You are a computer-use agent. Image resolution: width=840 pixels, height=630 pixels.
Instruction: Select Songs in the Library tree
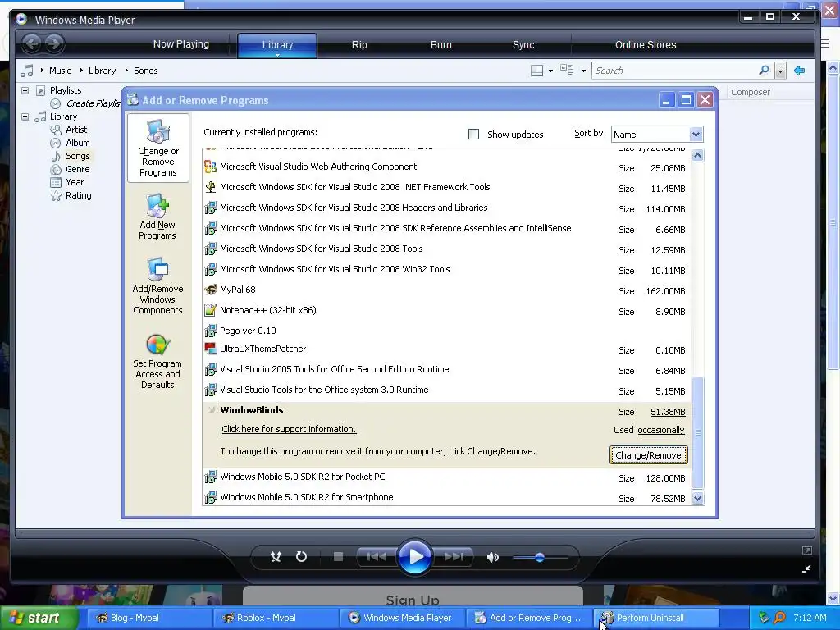[x=78, y=156]
